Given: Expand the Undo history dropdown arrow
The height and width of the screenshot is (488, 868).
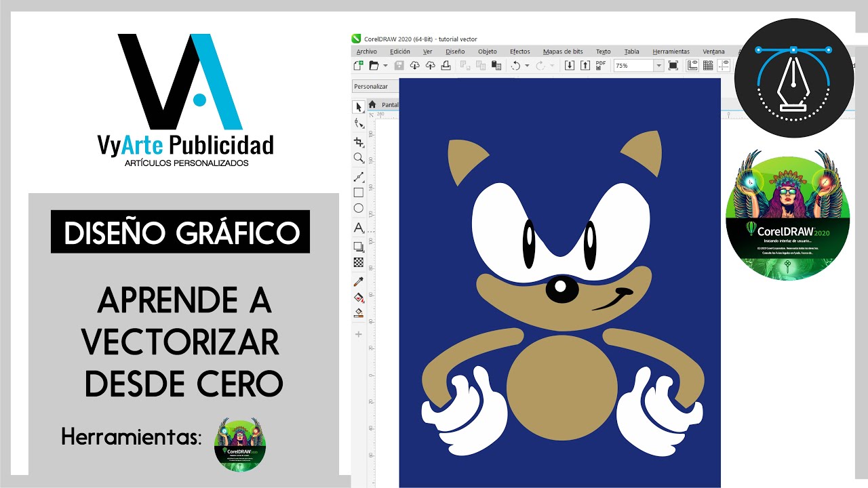Looking at the screenshot, I should (x=527, y=66).
